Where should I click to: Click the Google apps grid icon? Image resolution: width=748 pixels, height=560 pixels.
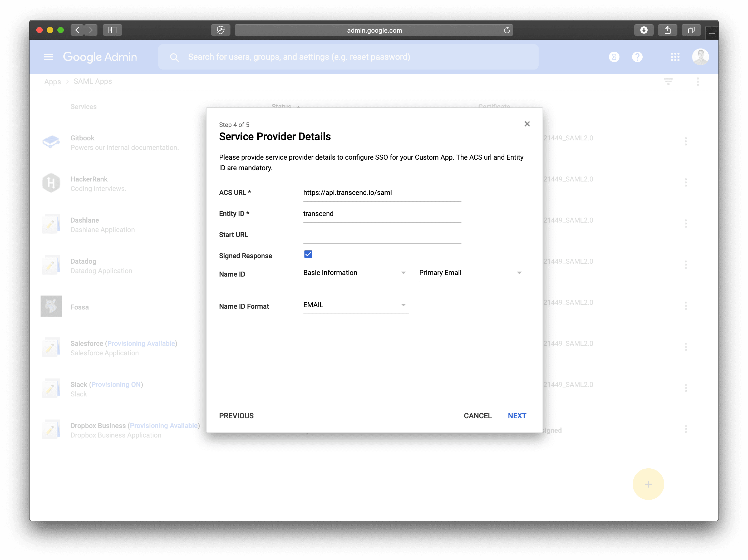coord(675,57)
